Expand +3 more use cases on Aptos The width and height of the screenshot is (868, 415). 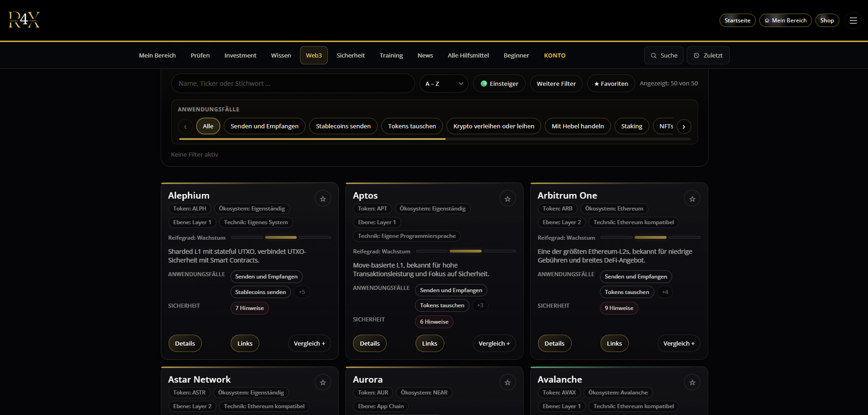(x=480, y=305)
